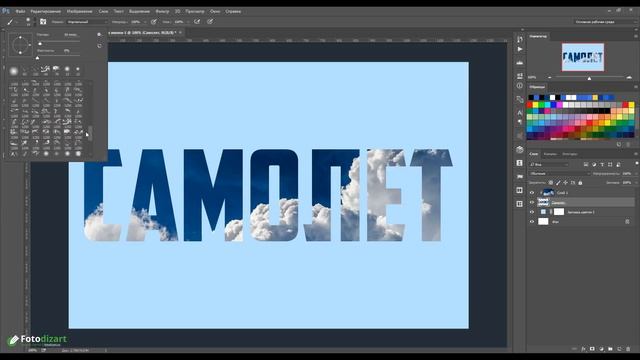The image size is (640, 360).
Task: Create new brush preset from picker
Action: coord(99,46)
